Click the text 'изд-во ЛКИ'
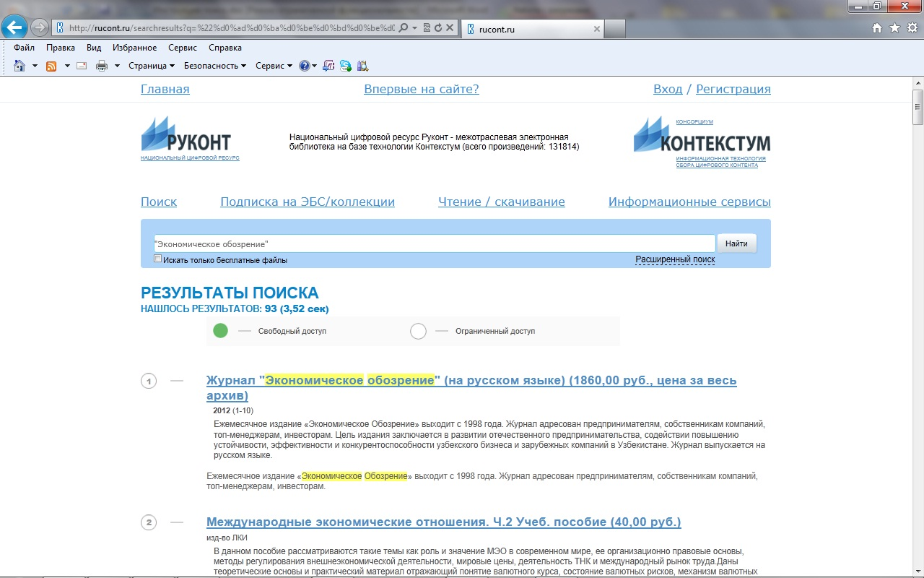Image resolution: width=924 pixels, height=578 pixels. coord(227,538)
